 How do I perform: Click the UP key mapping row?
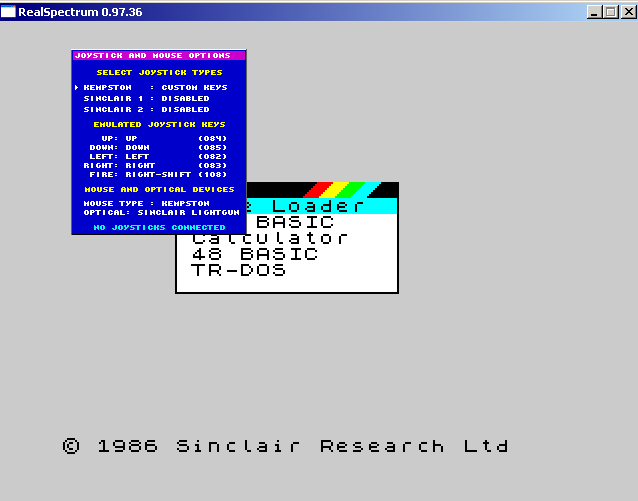[x=164, y=138]
